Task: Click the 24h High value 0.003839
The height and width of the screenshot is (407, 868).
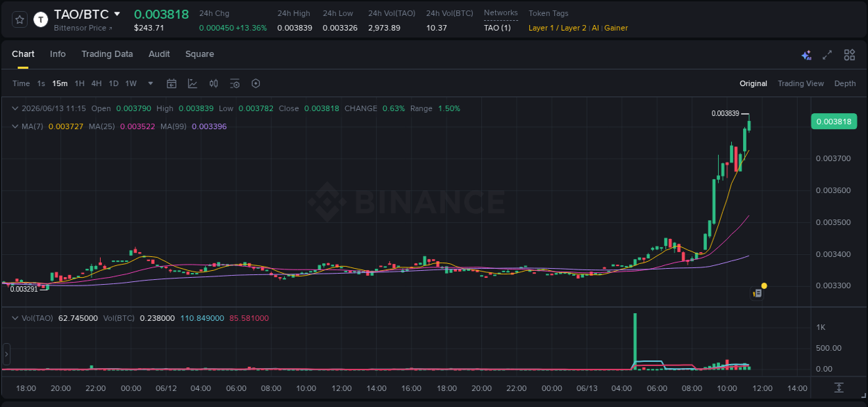Action: 294,28
